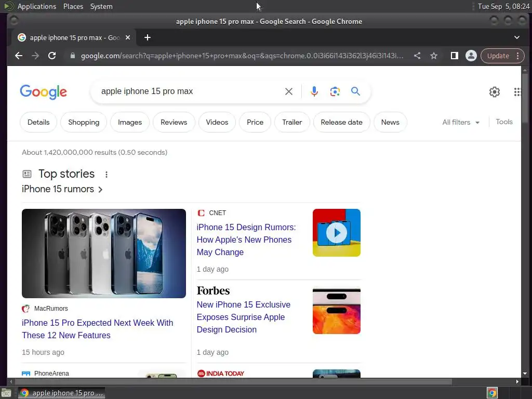
Task: Switch to Images results
Action: (x=129, y=122)
